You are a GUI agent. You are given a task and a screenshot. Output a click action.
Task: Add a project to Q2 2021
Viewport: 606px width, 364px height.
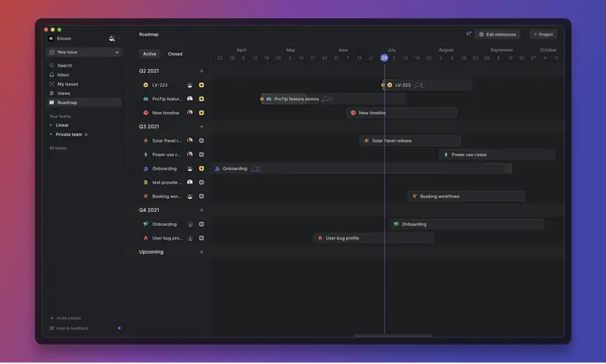click(x=202, y=71)
